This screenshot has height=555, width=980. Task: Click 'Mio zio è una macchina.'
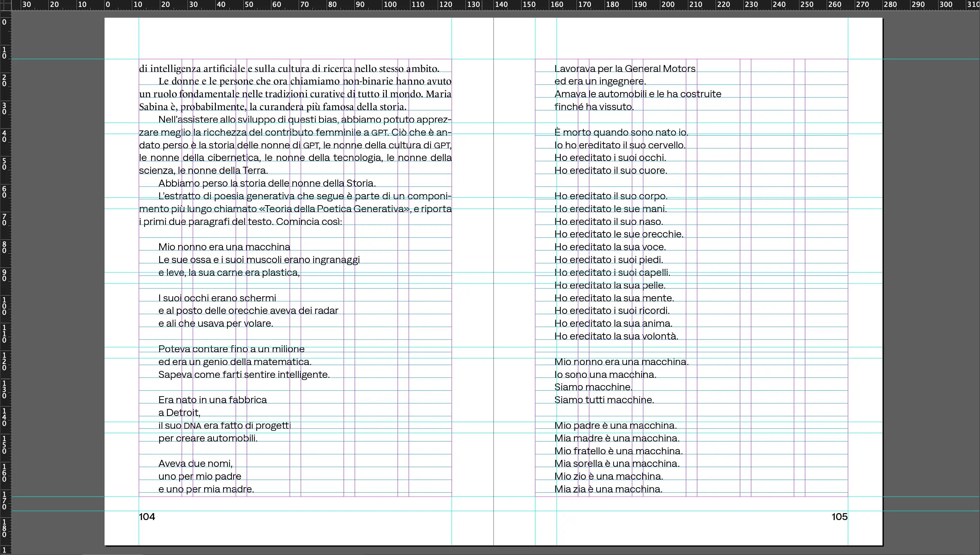[609, 476]
